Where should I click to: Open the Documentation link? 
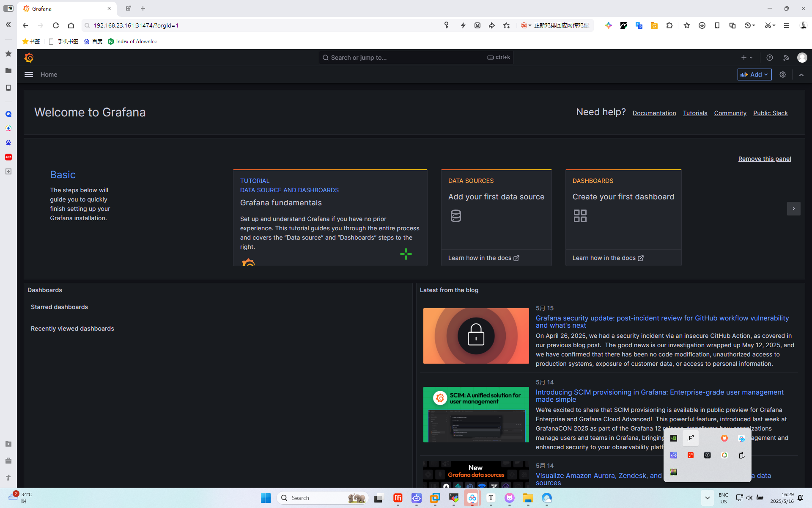(654, 113)
